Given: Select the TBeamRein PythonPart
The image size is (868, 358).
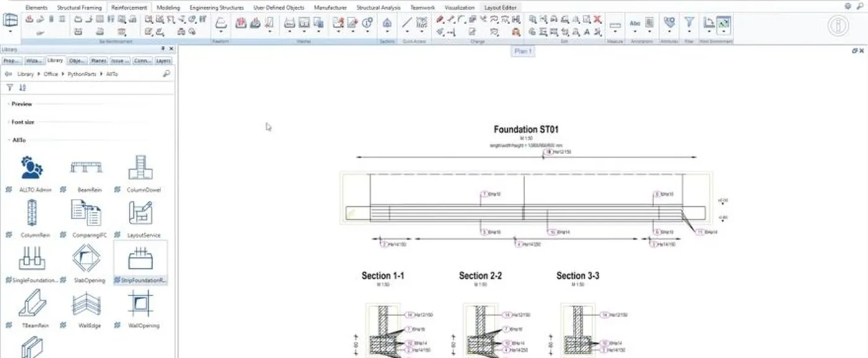Looking at the screenshot, I should [32, 308].
